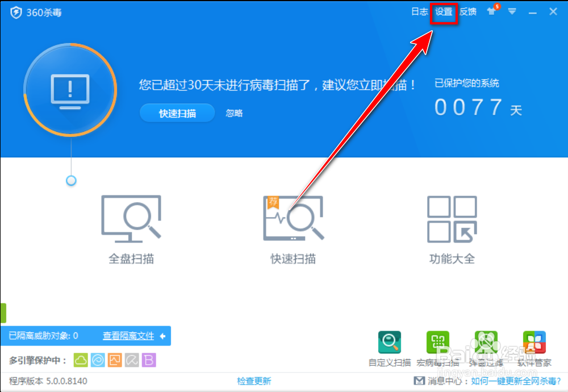Open 功能大全 feature grid icon
The image size is (568, 392).
pyautogui.click(x=452, y=219)
